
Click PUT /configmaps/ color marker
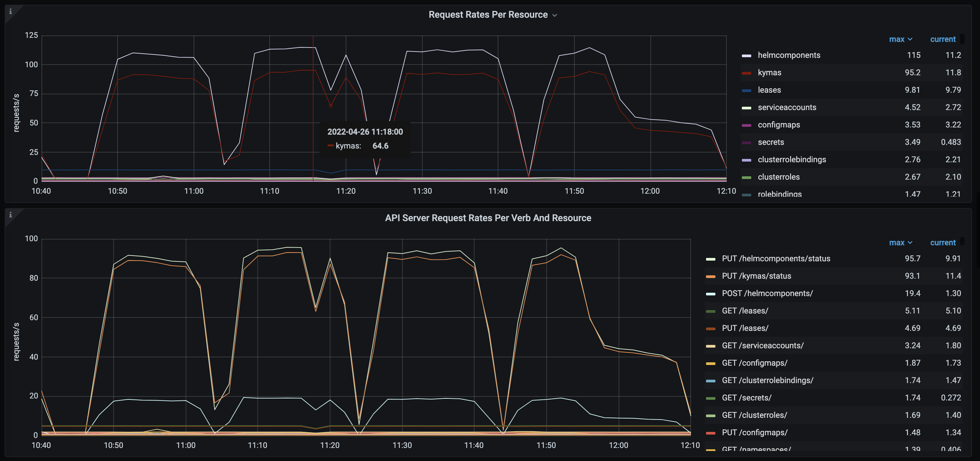(710, 433)
